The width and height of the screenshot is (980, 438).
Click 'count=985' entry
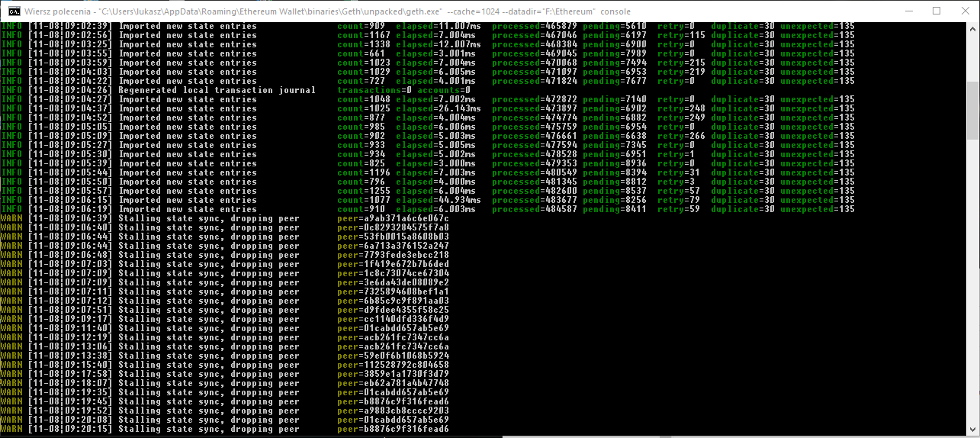[x=361, y=127]
